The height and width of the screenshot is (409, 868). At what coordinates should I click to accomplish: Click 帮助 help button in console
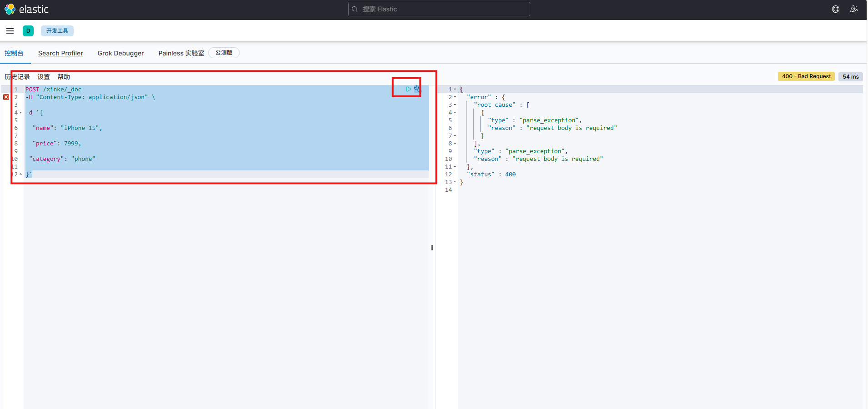pyautogui.click(x=64, y=77)
